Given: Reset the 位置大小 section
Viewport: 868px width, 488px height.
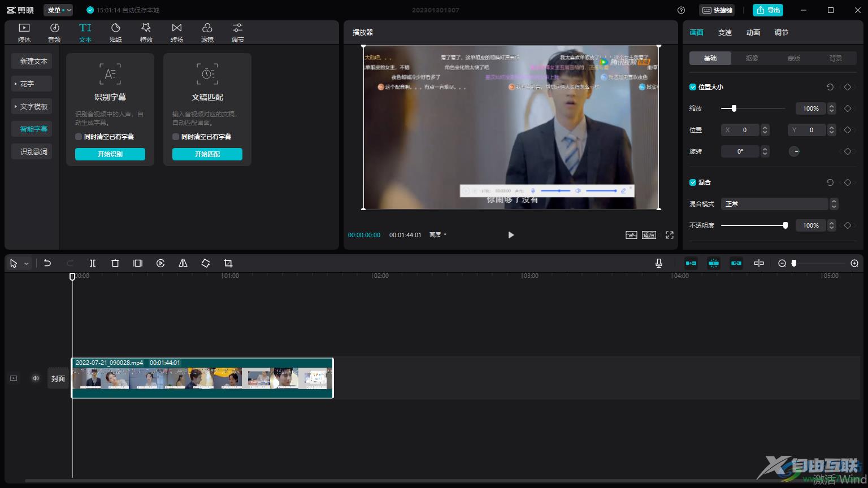Looking at the screenshot, I should [830, 87].
